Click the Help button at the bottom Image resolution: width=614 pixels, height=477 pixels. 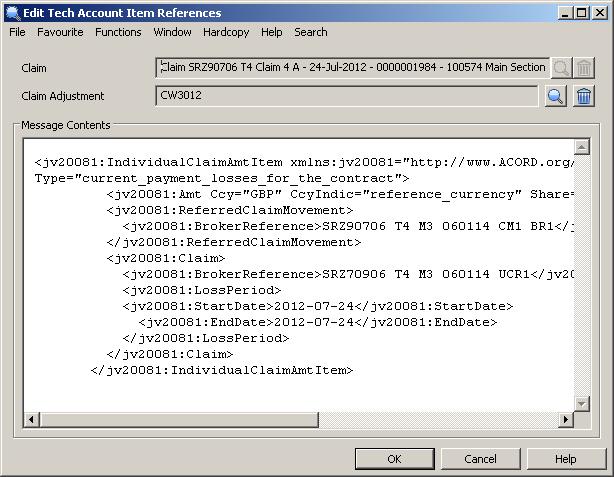click(x=566, y=459)
